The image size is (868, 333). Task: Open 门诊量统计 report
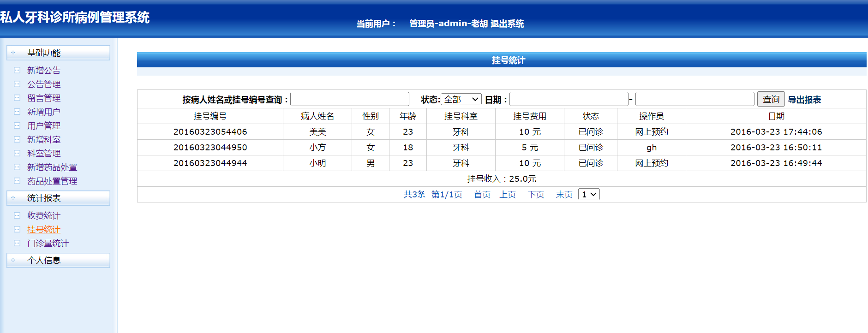48,243
